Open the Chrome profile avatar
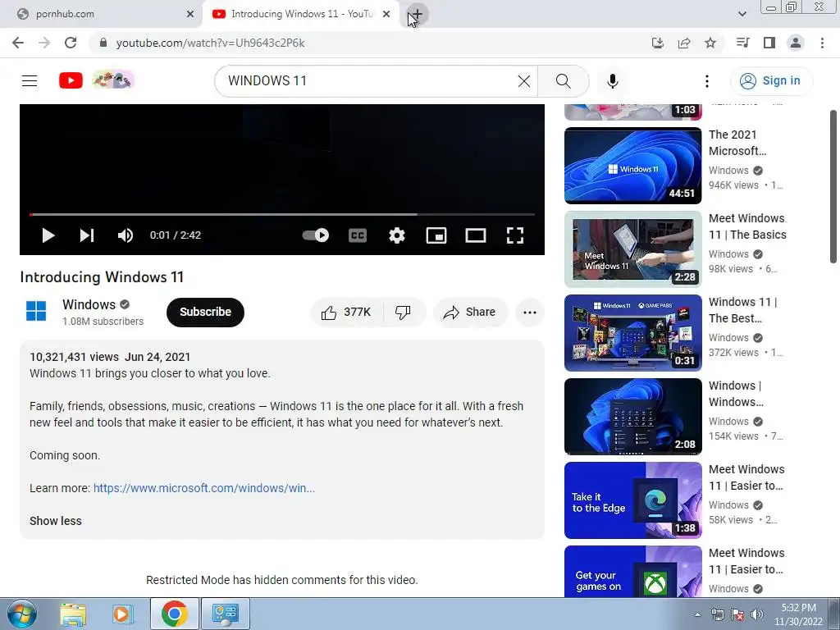Screen dimensions: 840x630 796,43
